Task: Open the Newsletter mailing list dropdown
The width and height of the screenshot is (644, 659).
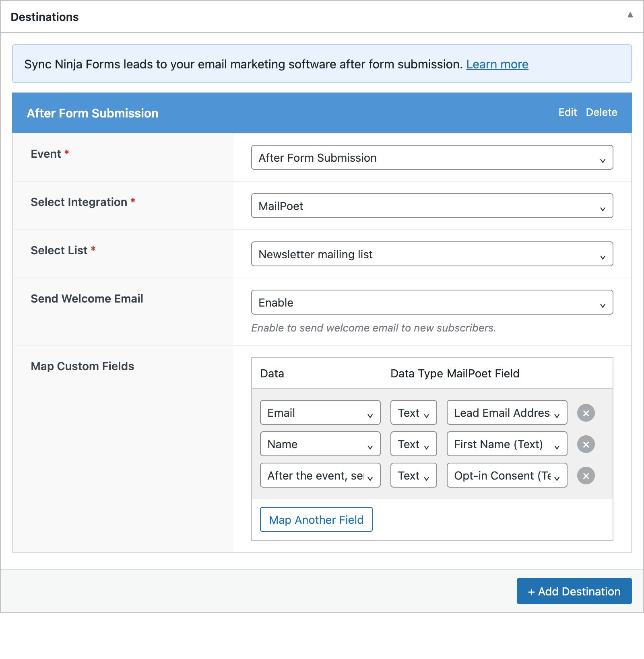Action: point(432,254)
